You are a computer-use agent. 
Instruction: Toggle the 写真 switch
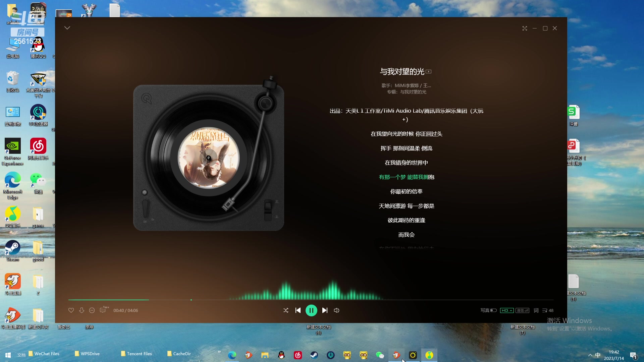click(x=493, y=310)
